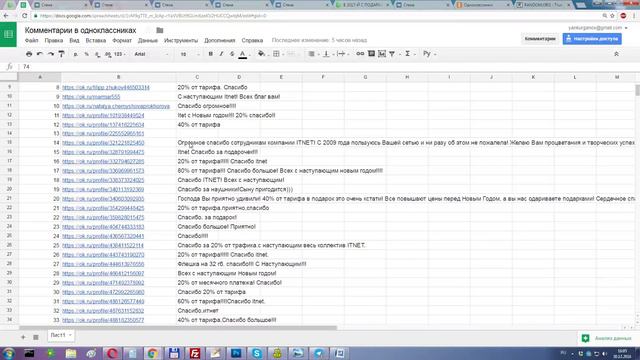Open the Правка menu
The height and width of the screenshot is (360, 640).
point(54,40)
